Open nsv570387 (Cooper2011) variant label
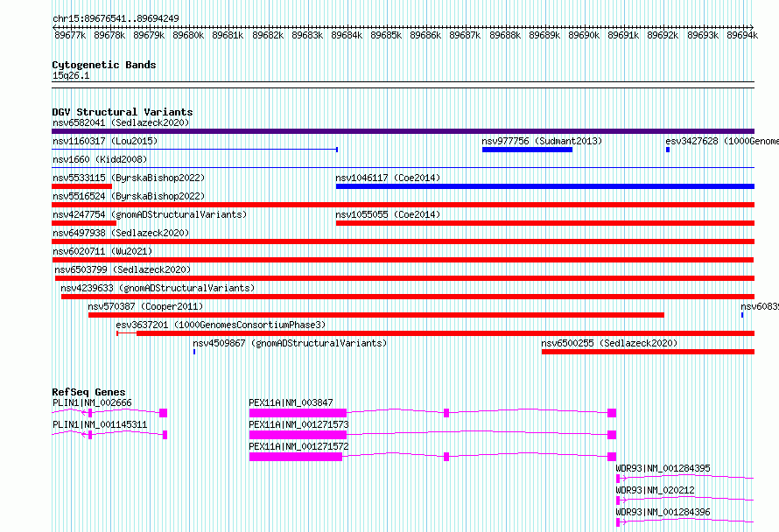The width and height of the screenshot is (779, 532). pyautogui.click(x=145, y=306)
